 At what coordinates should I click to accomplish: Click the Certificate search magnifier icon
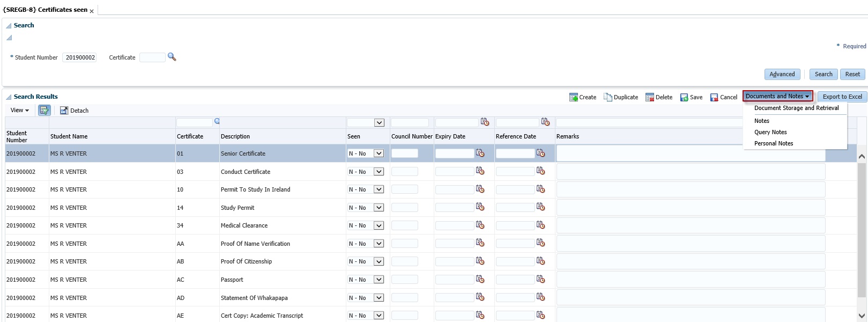tap(172, 57)
